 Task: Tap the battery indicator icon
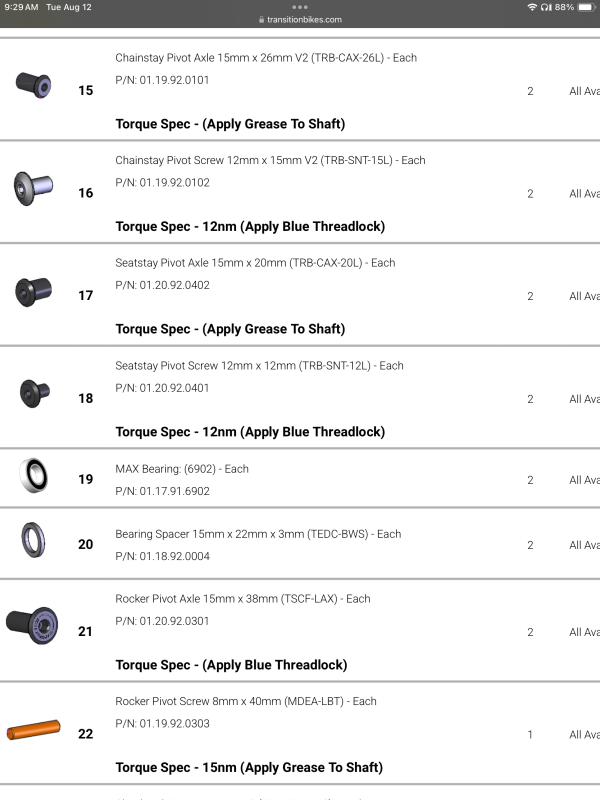585,7
